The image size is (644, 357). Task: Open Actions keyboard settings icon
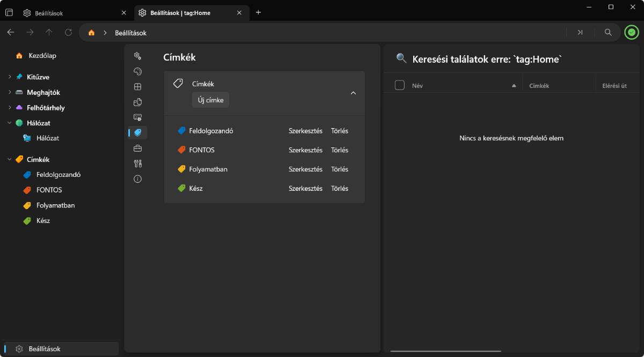pos(137,117)
